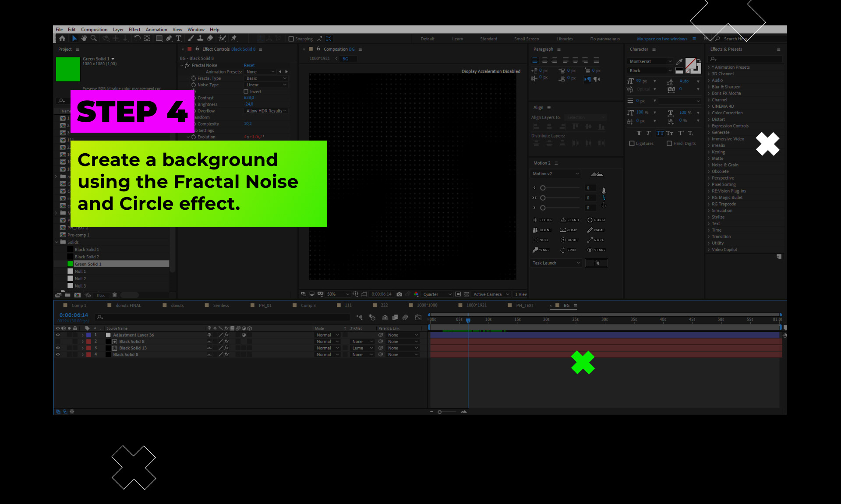The width and height of the screenshot is (841, 504).
Task: Select the Hand tool
Action: click(x=84, y=39)
